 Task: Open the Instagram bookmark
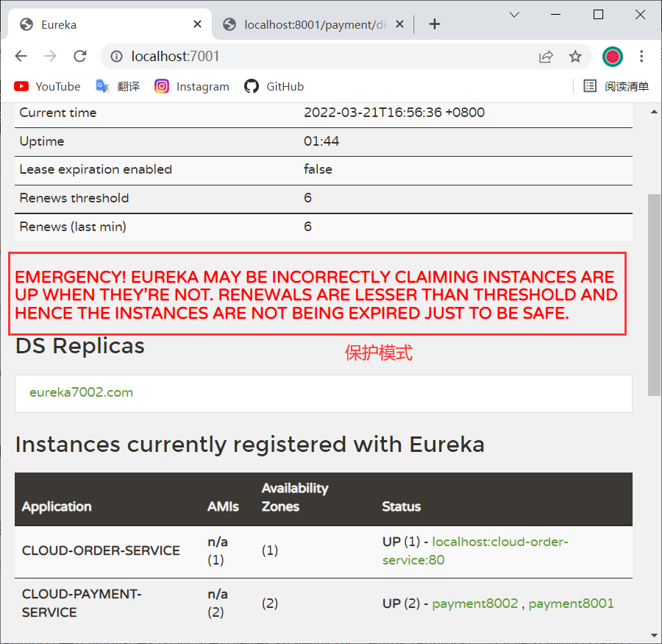(x=192, y=87)
